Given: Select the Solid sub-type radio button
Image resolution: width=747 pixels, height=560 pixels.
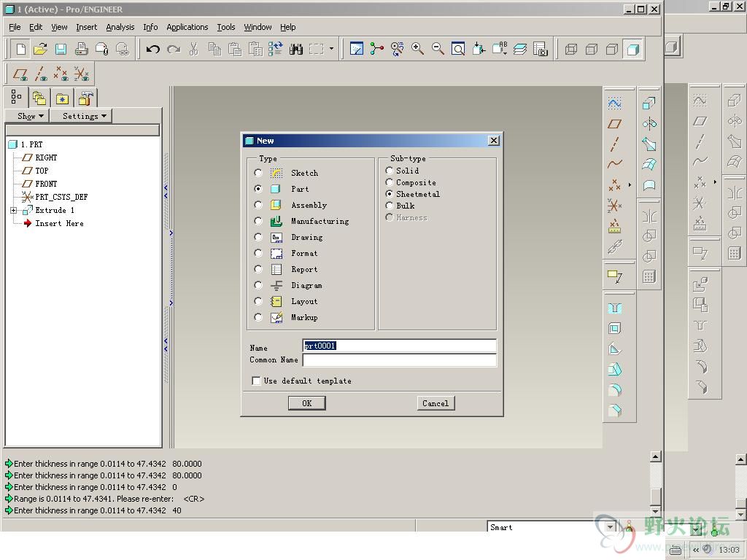Looking at the screenshot, I should 390,171.
